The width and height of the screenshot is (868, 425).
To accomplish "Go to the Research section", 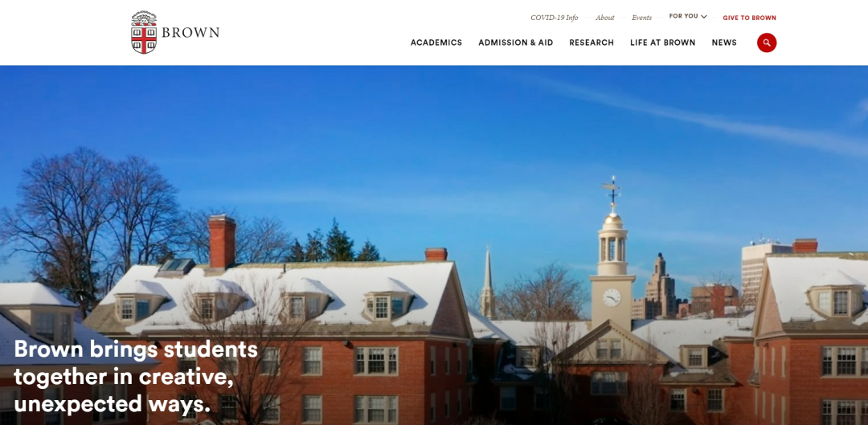I will [592, 43].
